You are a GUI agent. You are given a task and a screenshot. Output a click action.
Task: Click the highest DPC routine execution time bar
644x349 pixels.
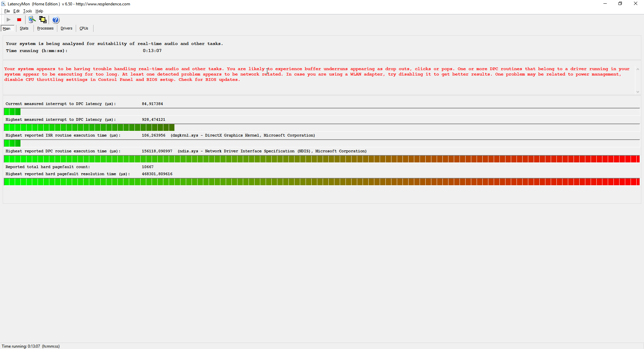(322, 159)
